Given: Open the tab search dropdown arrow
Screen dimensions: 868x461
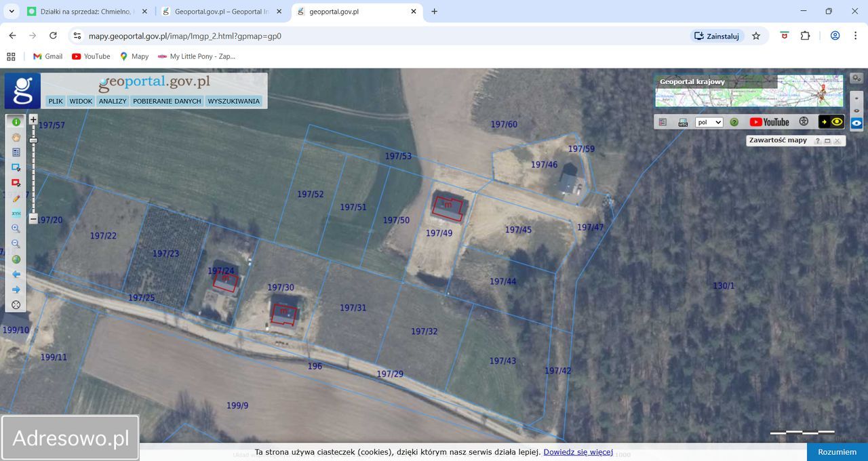Looking at the screenshot, I should 12,12.
